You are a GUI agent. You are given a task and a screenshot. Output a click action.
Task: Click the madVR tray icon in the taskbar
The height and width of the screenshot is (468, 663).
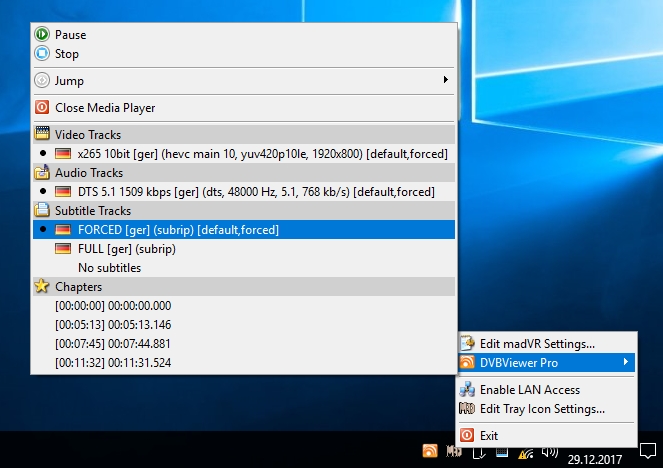tap(454, 452)
